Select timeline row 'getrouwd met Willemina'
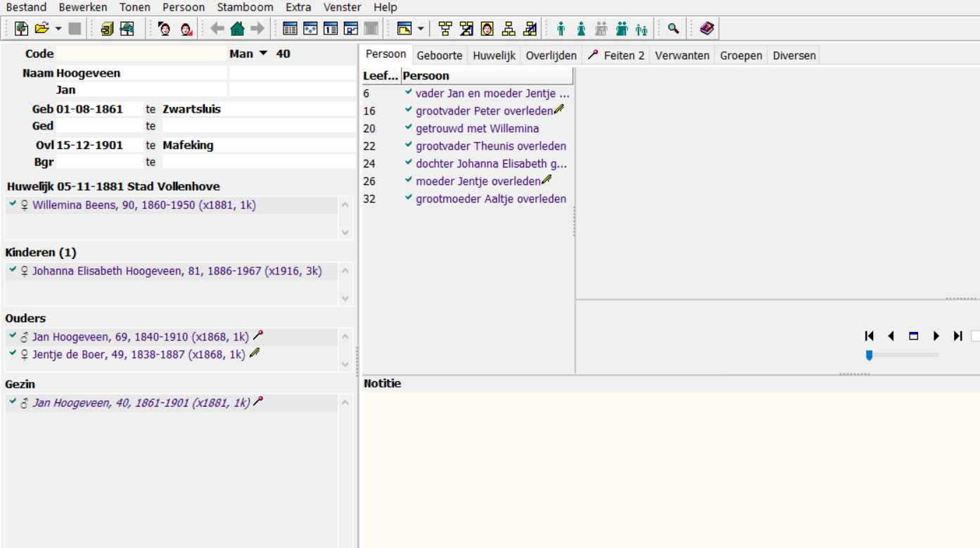This screenshot has height=548, width=980. 477,129
